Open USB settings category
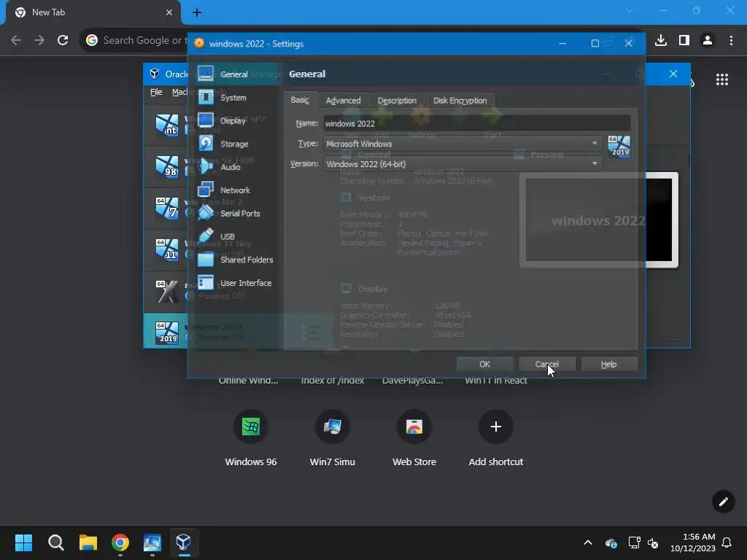The height and width of the screenshot is (560, 747). click(x=228, y=237)
